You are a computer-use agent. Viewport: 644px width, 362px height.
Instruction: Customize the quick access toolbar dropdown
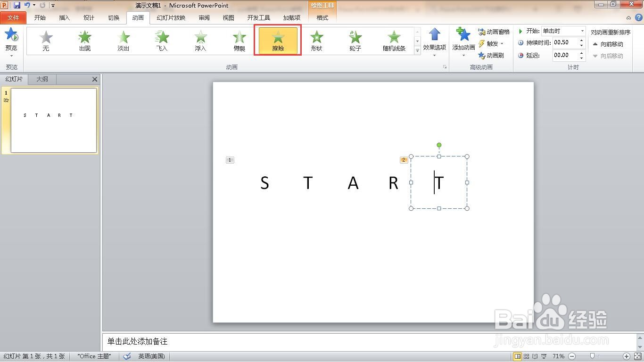tap(53, 6)
